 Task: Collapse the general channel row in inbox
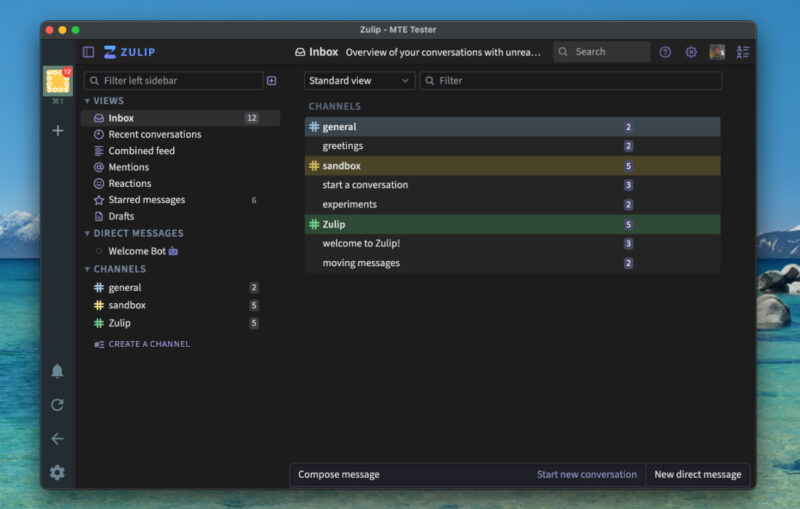point(512,127)
